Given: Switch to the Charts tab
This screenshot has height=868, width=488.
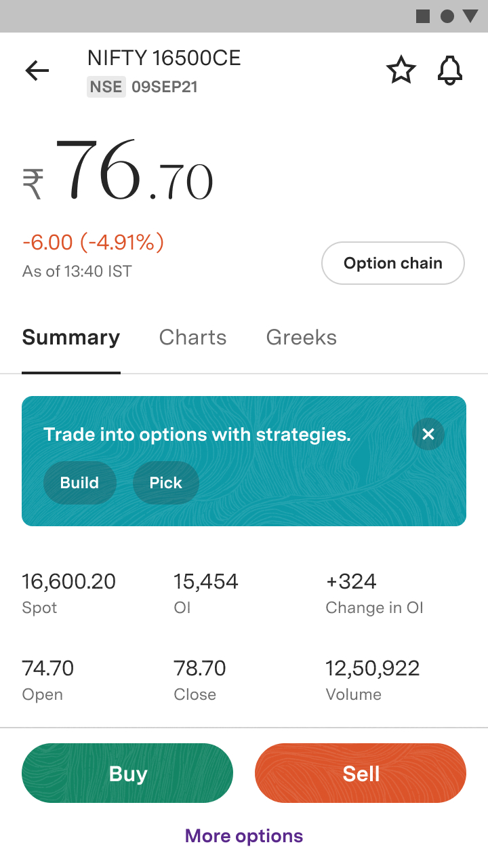Looking at the screenshot, I should [193, 338].
